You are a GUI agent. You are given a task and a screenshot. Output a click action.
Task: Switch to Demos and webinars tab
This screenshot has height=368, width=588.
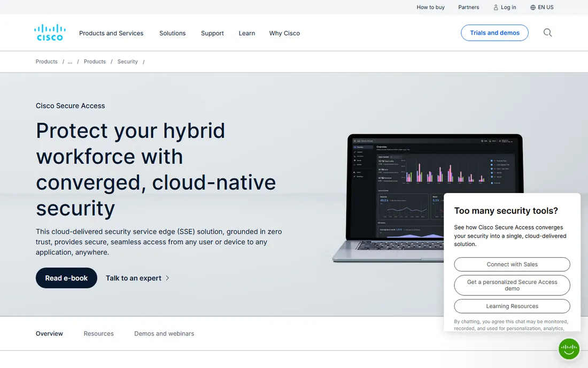tap(164, 333)
